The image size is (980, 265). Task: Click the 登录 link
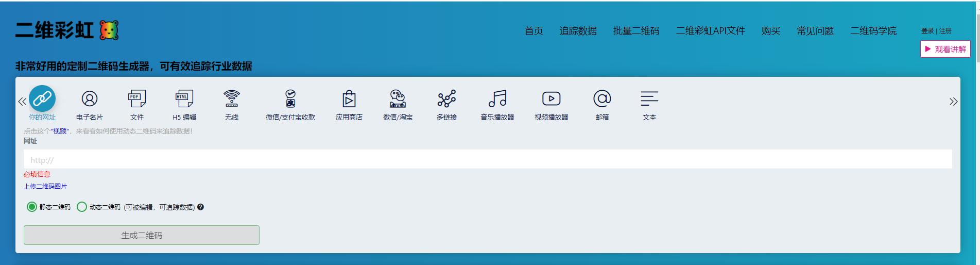[x=927, y=31]
